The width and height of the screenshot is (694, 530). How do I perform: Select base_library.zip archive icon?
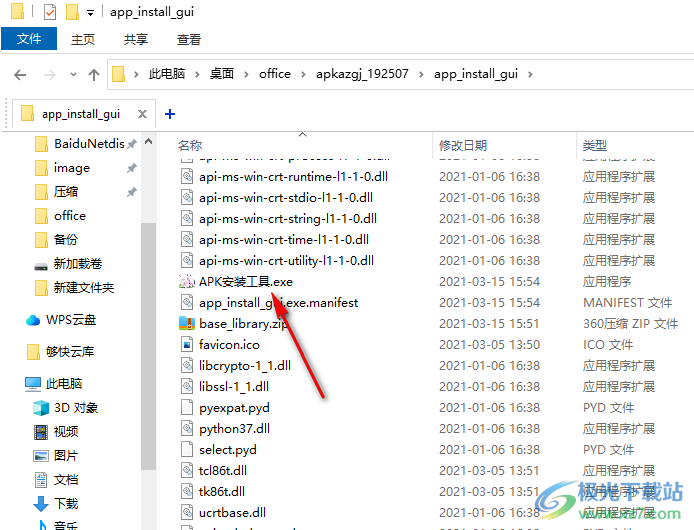[187, 324]
